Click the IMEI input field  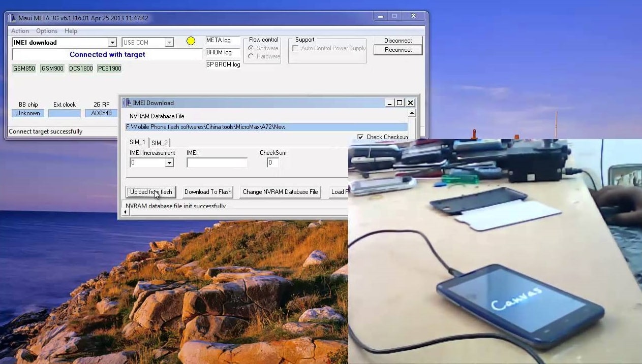tap(217, 162)
